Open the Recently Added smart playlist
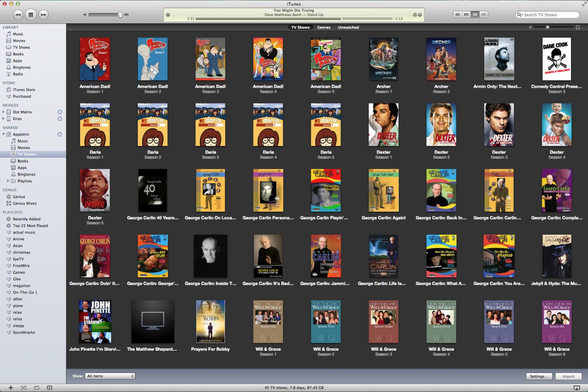 (27, 219)
